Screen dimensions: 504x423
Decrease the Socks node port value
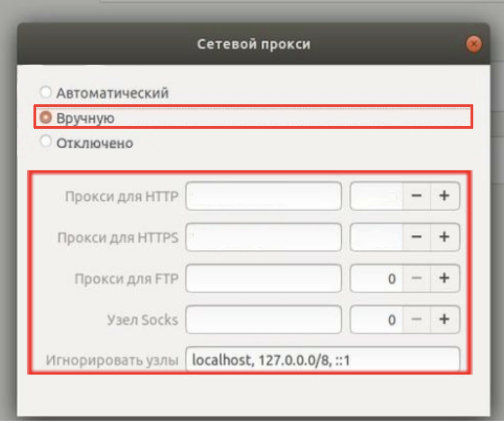pos(417,319)
